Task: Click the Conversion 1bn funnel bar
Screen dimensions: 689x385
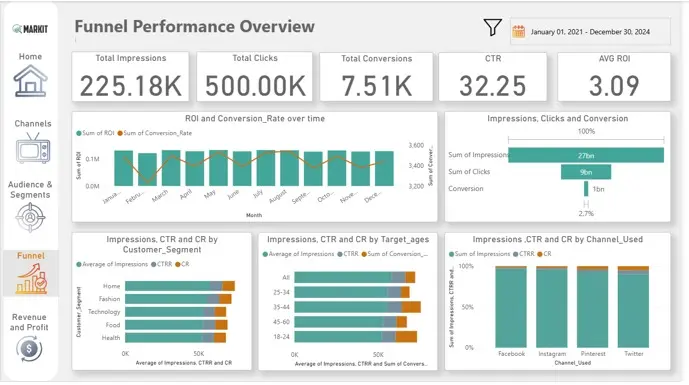Action: click(586, 189)
